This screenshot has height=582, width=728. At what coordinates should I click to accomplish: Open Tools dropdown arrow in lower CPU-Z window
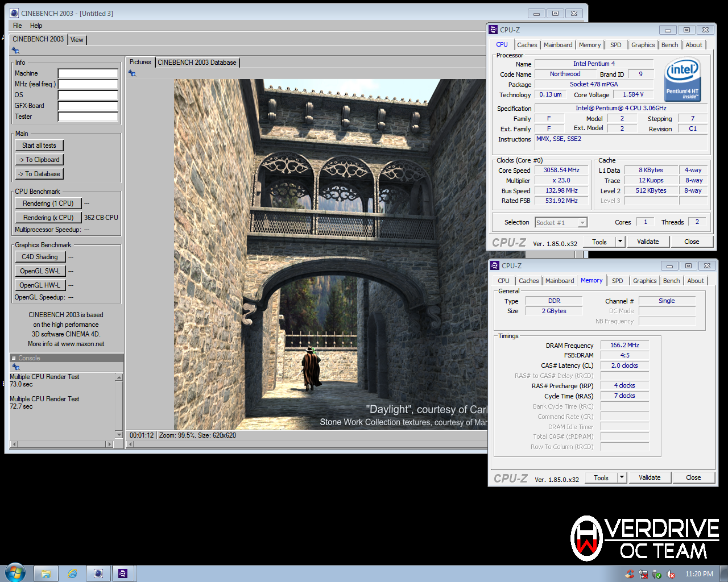point(622,477)
